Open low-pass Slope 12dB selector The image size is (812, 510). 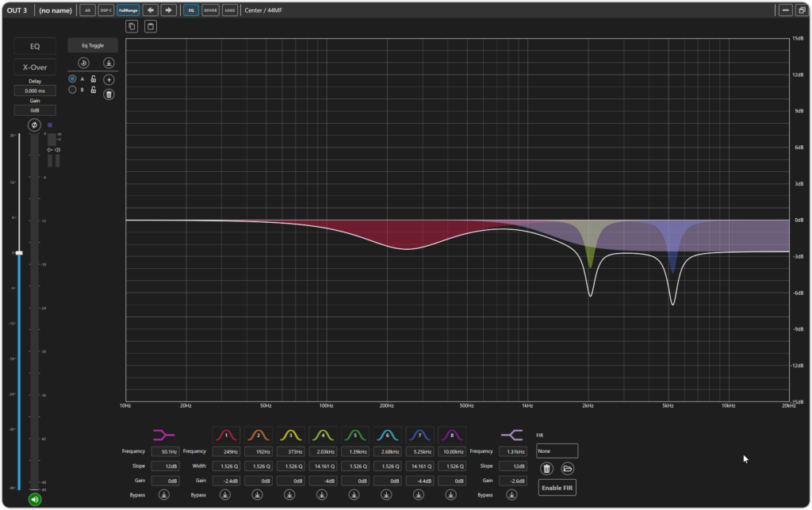pos(512,466)
